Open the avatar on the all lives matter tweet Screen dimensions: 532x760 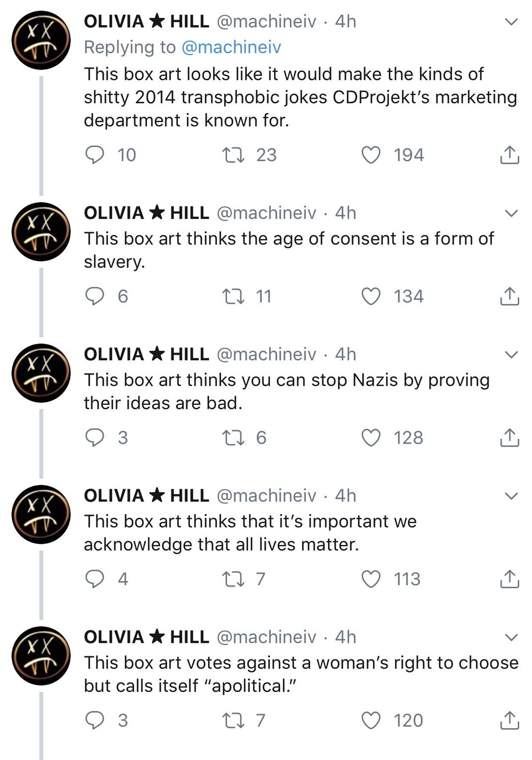click(41, 514)
